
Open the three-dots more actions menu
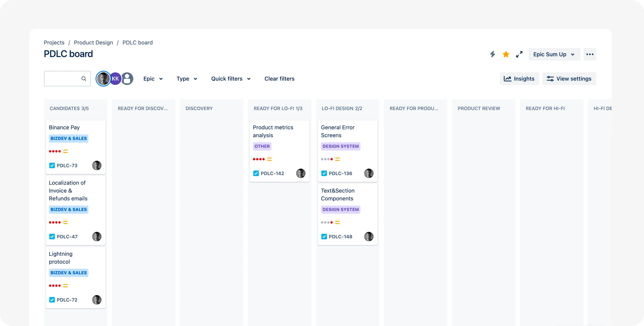[x=590, y=54]
